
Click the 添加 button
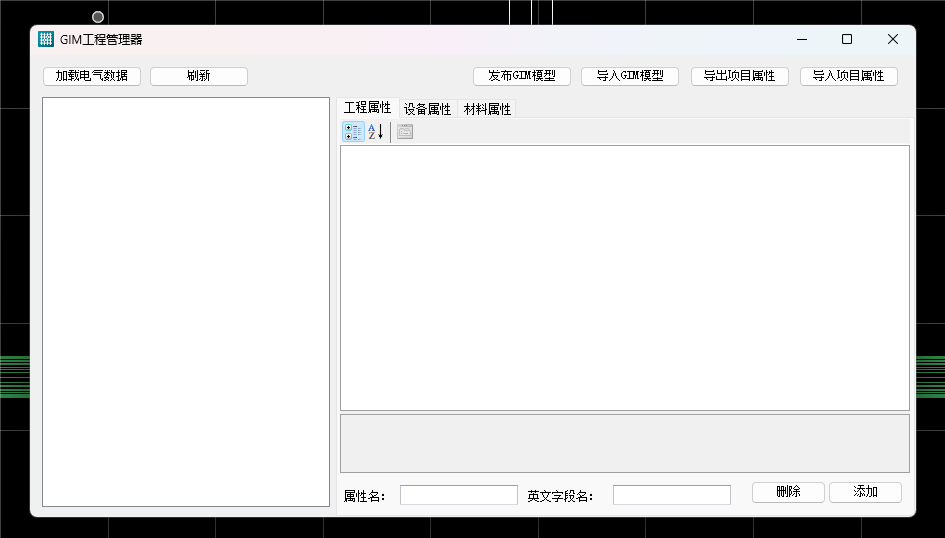(865, 492)
